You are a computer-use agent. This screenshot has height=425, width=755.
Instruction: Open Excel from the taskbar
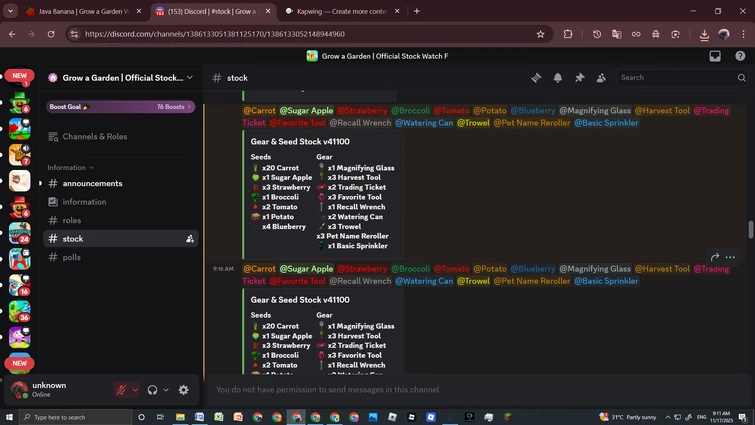tap(219, 417)
